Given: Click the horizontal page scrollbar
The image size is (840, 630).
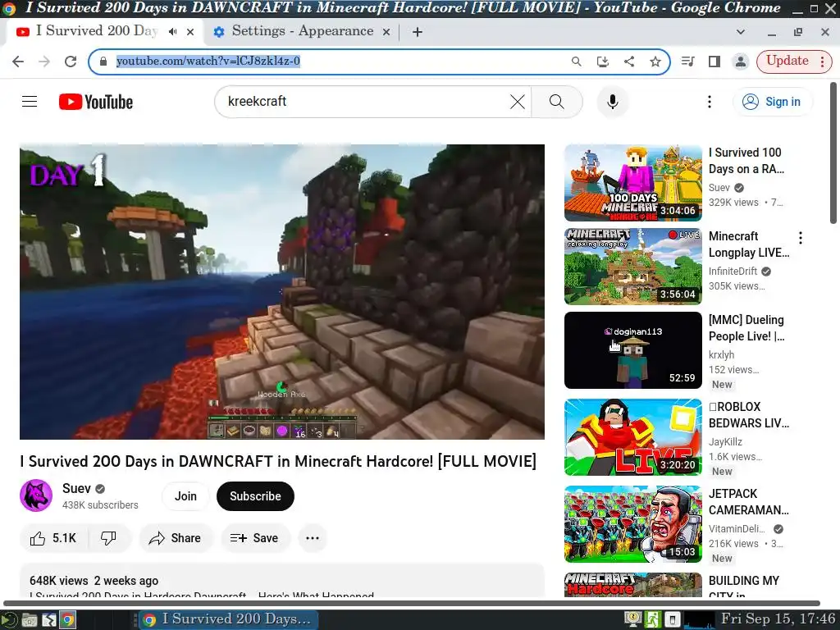Looking at the screenshot, I should coord(412,603).
